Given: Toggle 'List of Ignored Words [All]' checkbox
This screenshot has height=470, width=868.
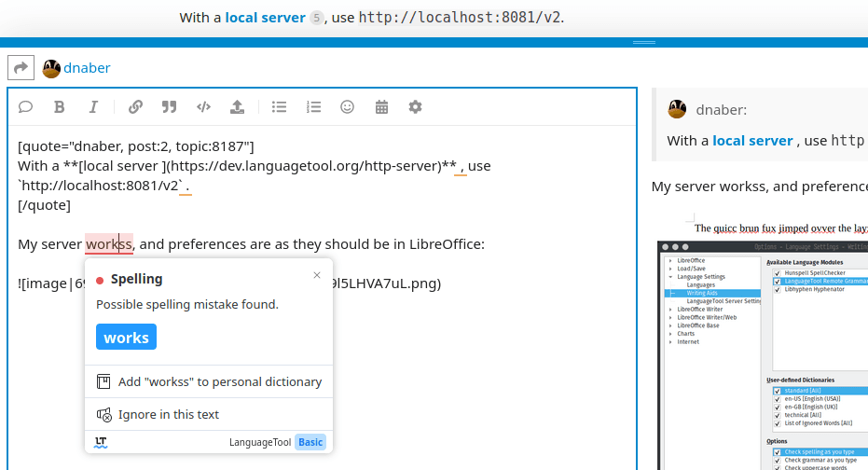Looking at the screenshot, I should click(778, 423).
